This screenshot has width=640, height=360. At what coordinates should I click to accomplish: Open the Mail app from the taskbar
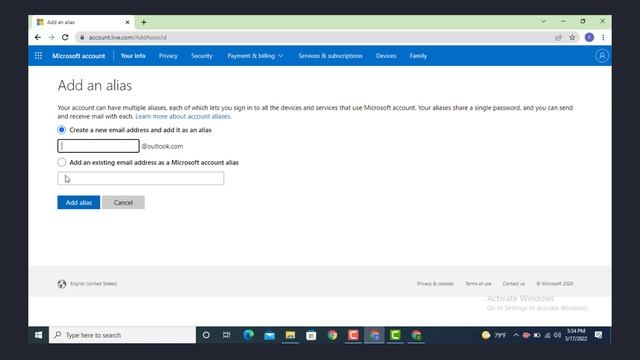pos(269,335)
